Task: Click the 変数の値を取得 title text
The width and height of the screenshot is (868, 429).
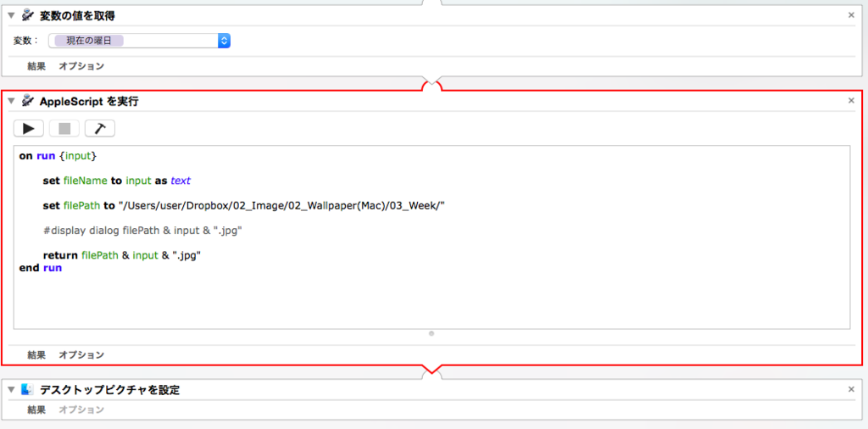Action: click(x=77, y=16)
